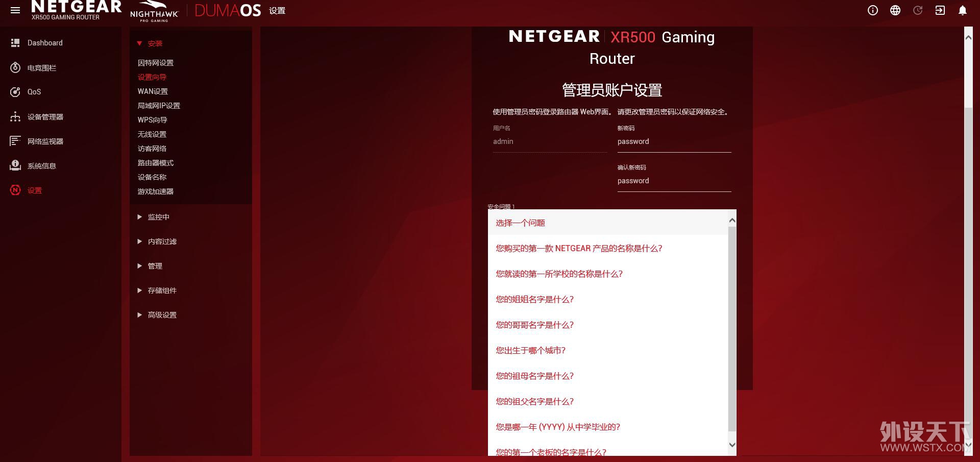Open 局域网IP设置 menu item
The height and width of the screenshot is (462, 980).
coord(159,106)
